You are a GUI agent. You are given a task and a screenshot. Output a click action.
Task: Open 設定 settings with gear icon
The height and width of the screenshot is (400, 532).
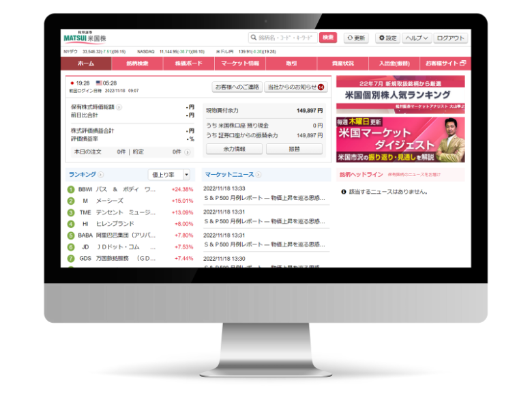(388, 38)
